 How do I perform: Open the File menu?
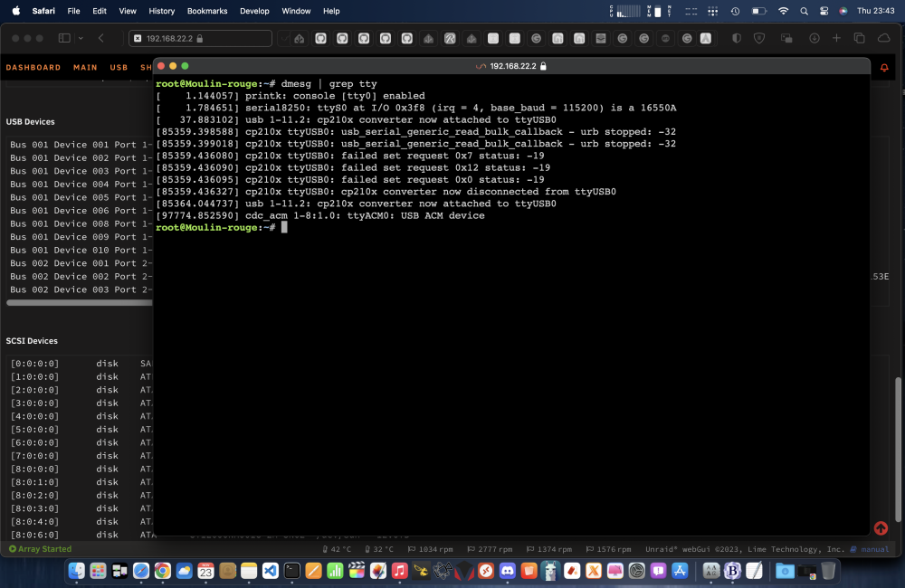[x=73, y=11]
